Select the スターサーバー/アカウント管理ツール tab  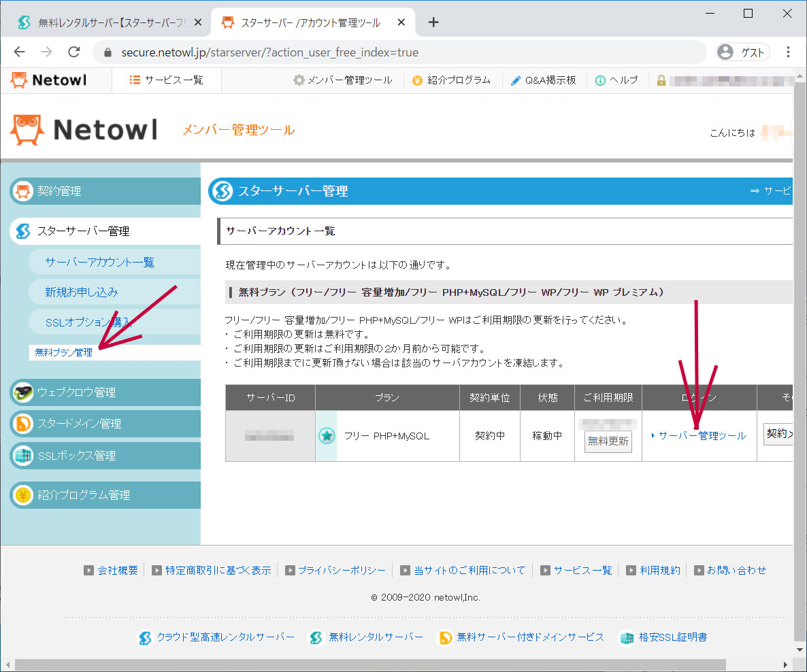[x=313, y=22]
